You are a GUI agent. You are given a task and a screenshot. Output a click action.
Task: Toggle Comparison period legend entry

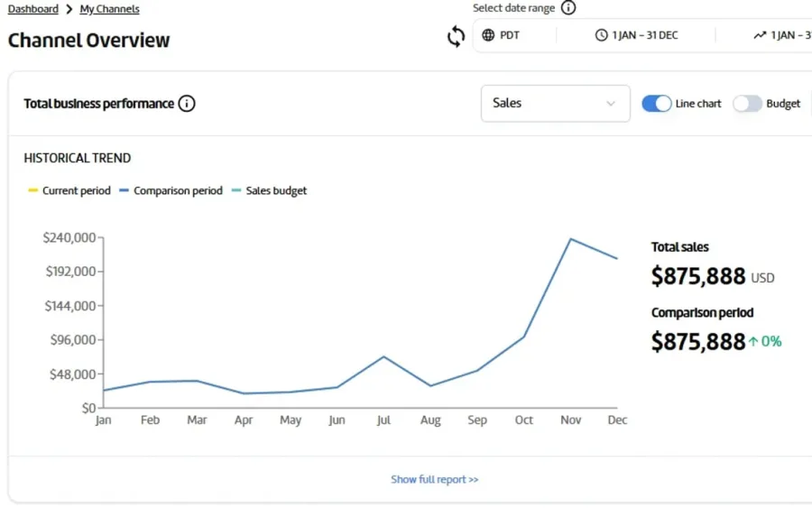[x=171, y=190]
